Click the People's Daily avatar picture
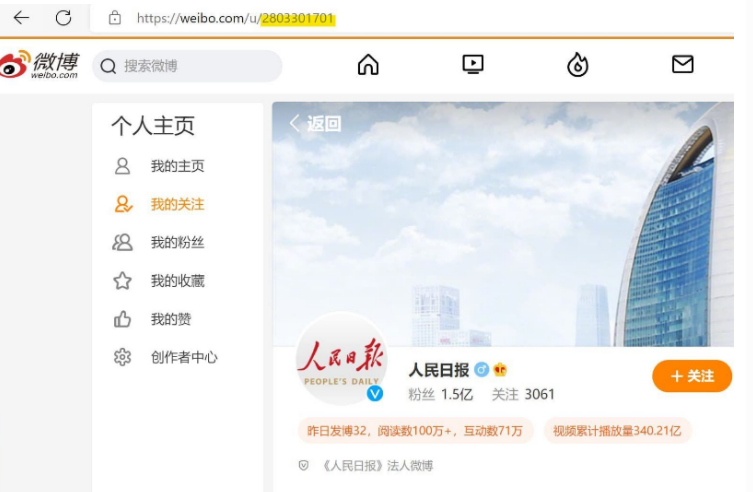The image size is (753, 492). click(x=341, y=359)
